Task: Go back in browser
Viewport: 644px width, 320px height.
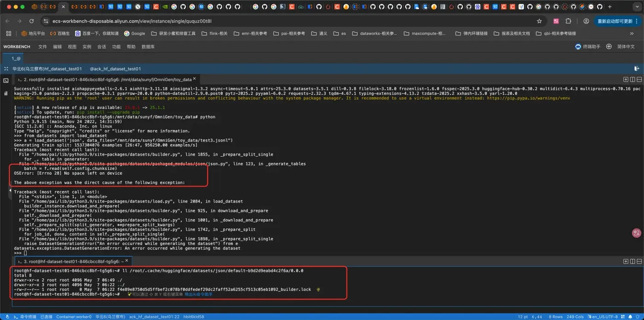Action: pyautogui.click(x=8, y=21)
